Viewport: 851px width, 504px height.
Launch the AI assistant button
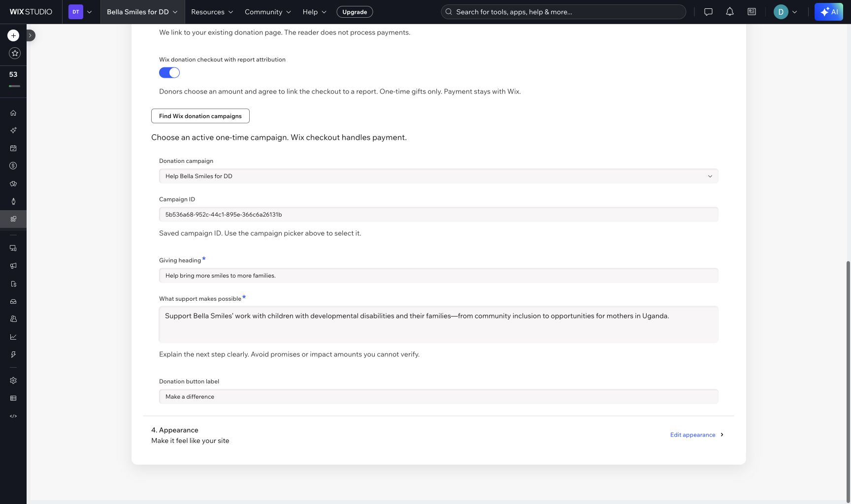click(x=829, y=12)
